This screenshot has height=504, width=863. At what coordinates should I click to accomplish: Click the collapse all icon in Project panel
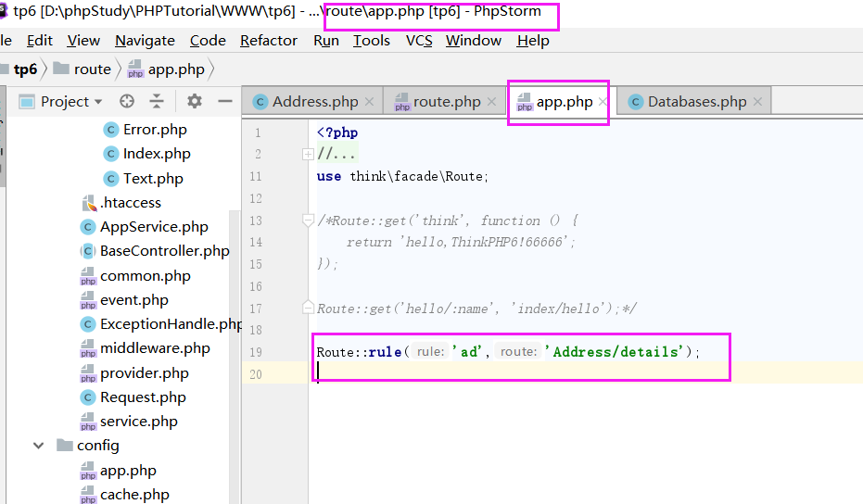[x=157, y=102]
